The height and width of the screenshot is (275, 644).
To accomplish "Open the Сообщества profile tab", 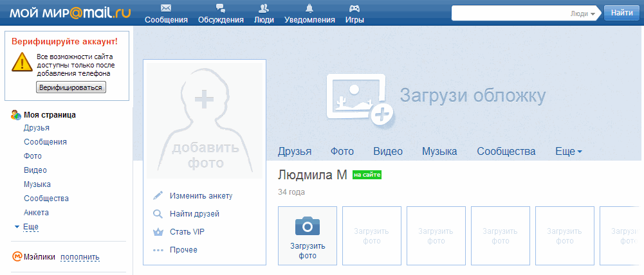I will (506, 152).
